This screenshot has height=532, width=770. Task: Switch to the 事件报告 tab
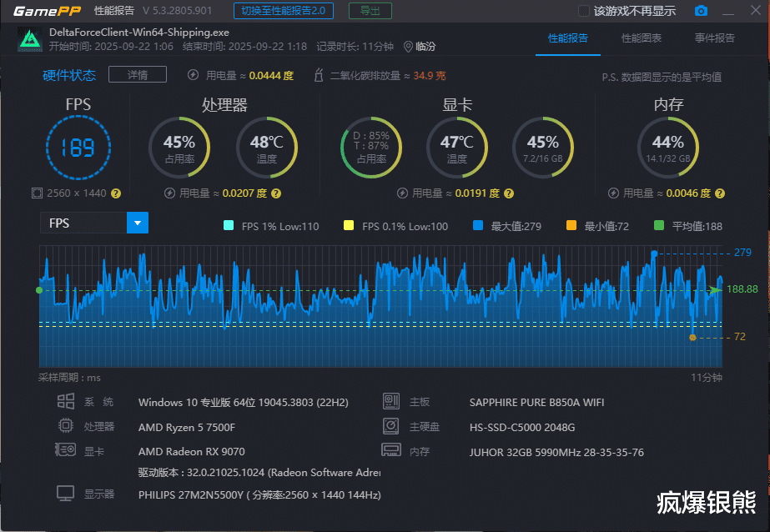pyautogui.click(x=714, y=38)
